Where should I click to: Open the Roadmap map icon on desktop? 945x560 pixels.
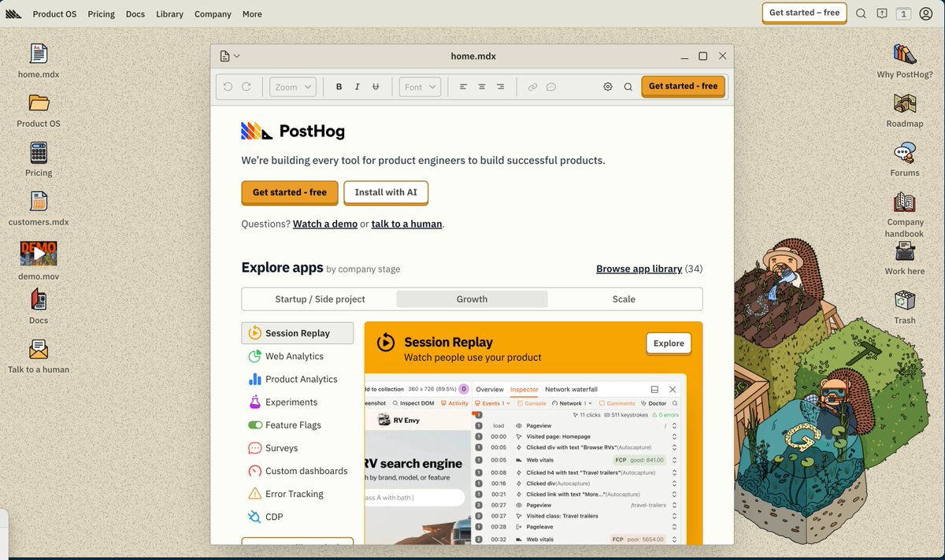point(905,103)
